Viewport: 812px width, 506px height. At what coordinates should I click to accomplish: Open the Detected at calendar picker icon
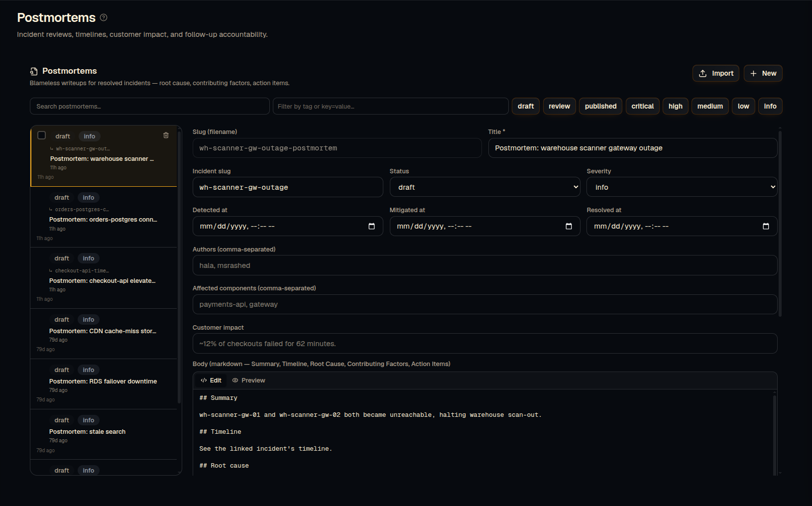click(371, 226)
